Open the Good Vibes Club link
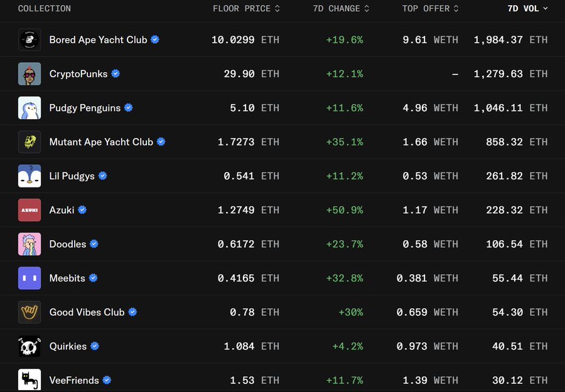 pos(87,312)
